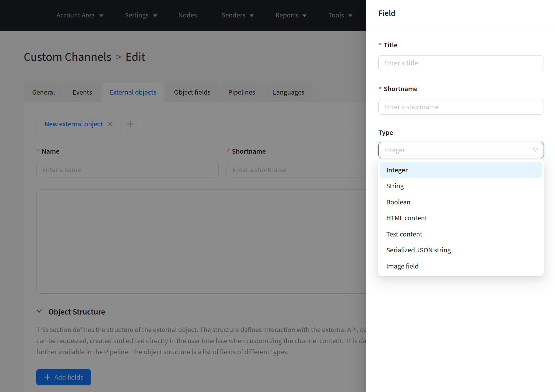Choose Integer in the Type list
This screenshot has width=555, height=392.
pos(461,170)
